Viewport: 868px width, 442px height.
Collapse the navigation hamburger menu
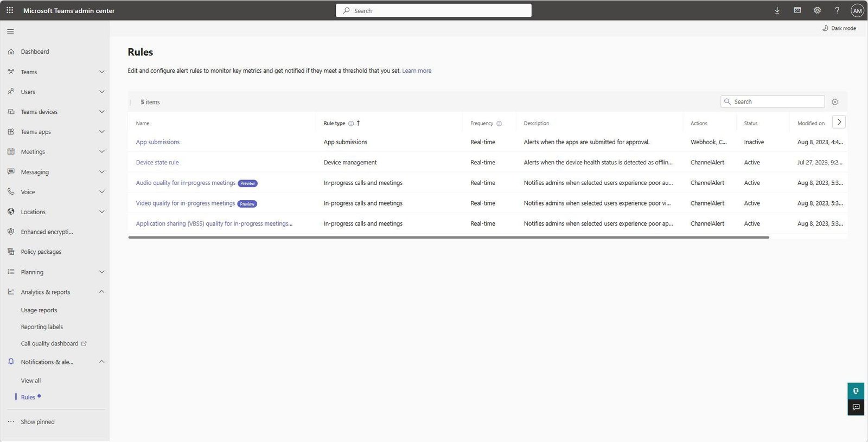coord(10,31)
